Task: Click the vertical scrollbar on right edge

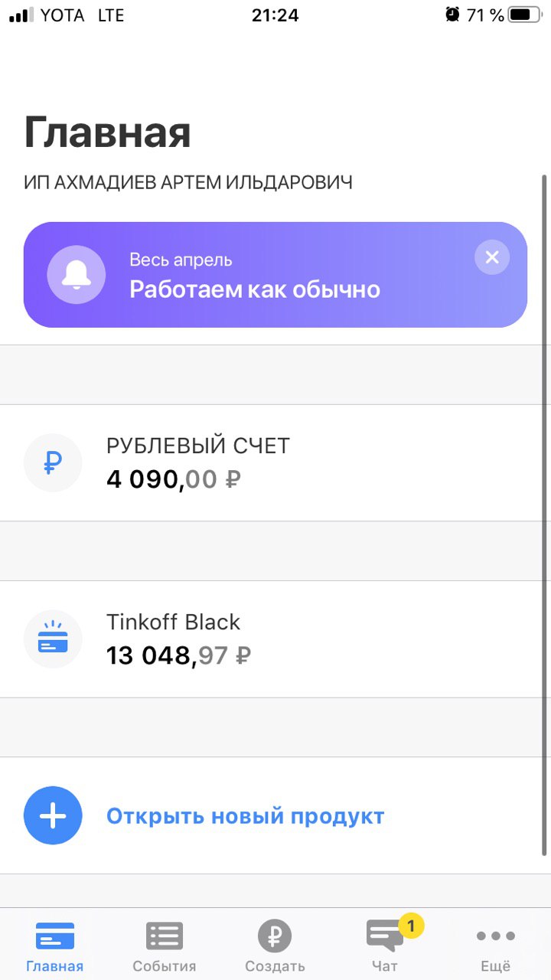Action: 545,513
